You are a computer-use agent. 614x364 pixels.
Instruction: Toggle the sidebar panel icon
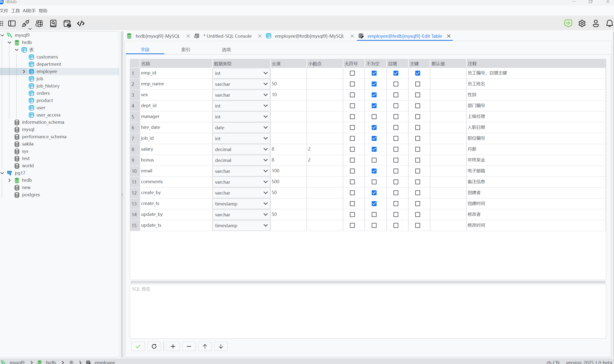(12, 23)
